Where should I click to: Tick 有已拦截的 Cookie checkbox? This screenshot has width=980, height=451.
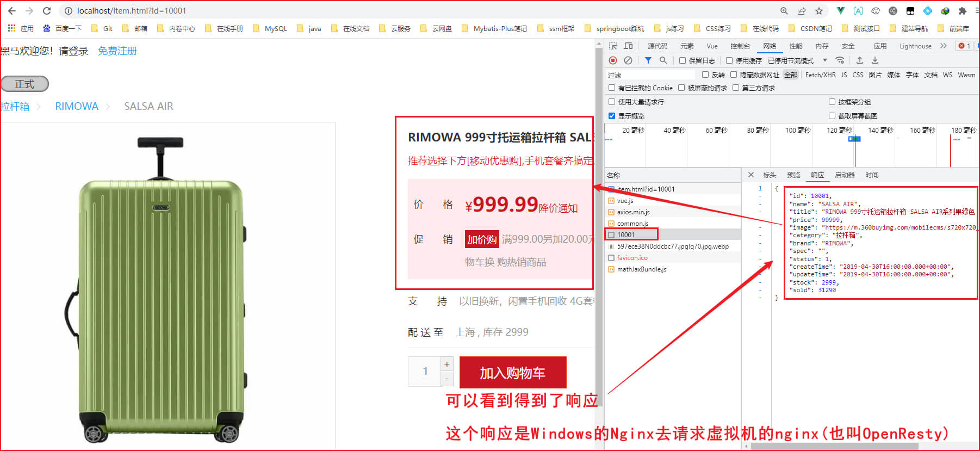pyautogui.click(x=612, y=88)
